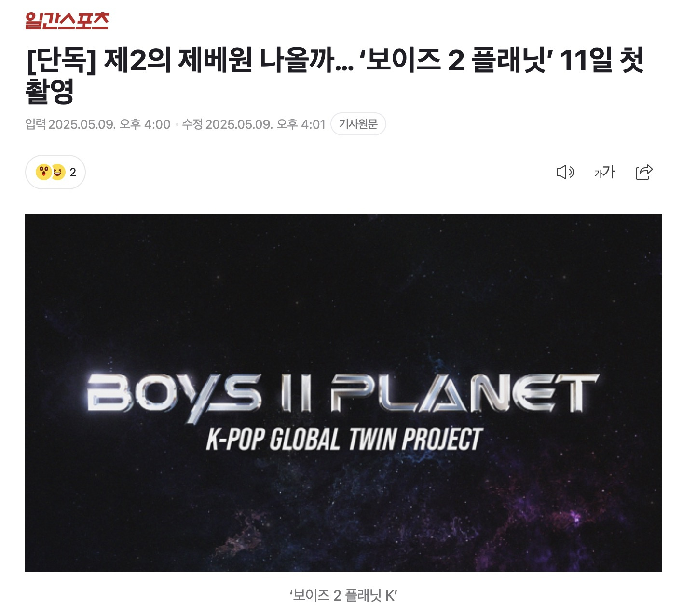Open the 일간스포츠 publisher logo
This screenshot has height=616, width=683.
click(x=67, y=20)
